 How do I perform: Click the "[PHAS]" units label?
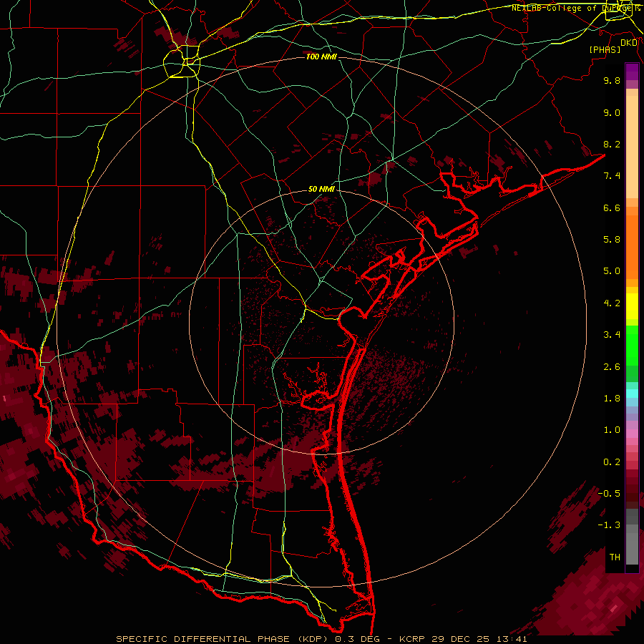[605, 50]
